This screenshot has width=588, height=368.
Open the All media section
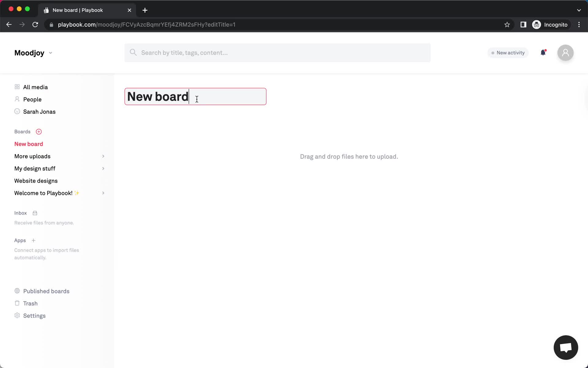(x=36, y=87)
